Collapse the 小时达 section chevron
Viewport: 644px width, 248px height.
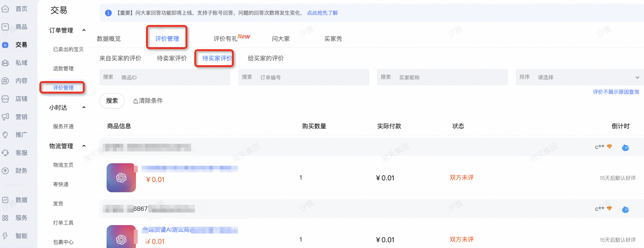[x=84, y=108]
